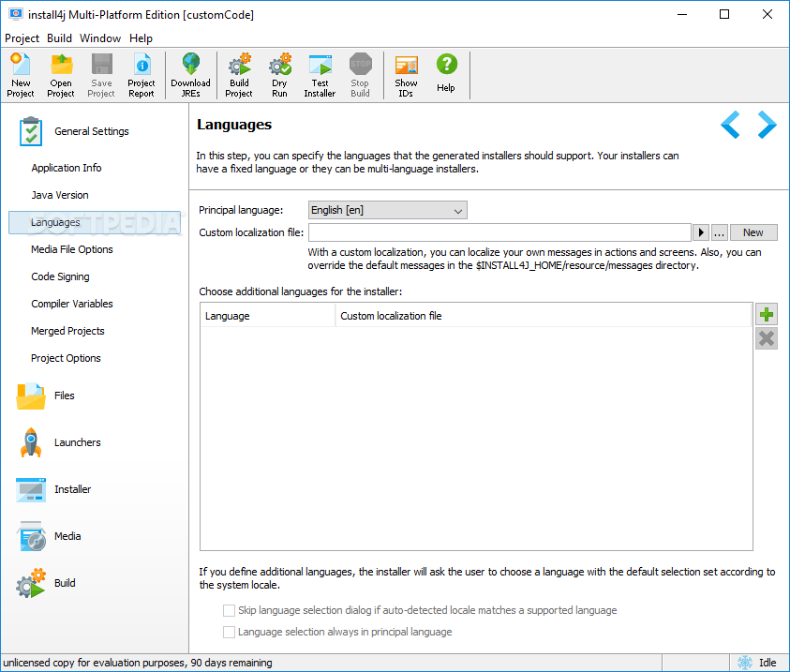Go to the next step with the right arrow
Viewport: 790px width, 672px height.
tap(767, 125)
